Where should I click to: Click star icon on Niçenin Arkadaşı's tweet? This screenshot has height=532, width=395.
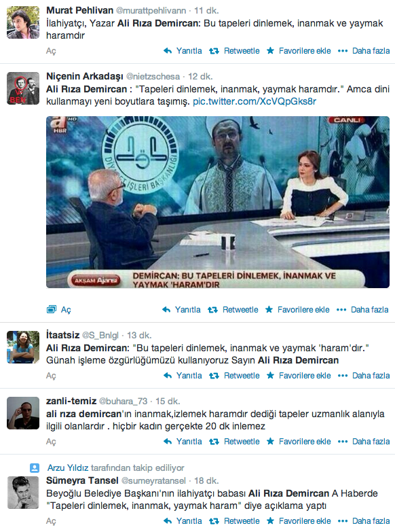269,309
